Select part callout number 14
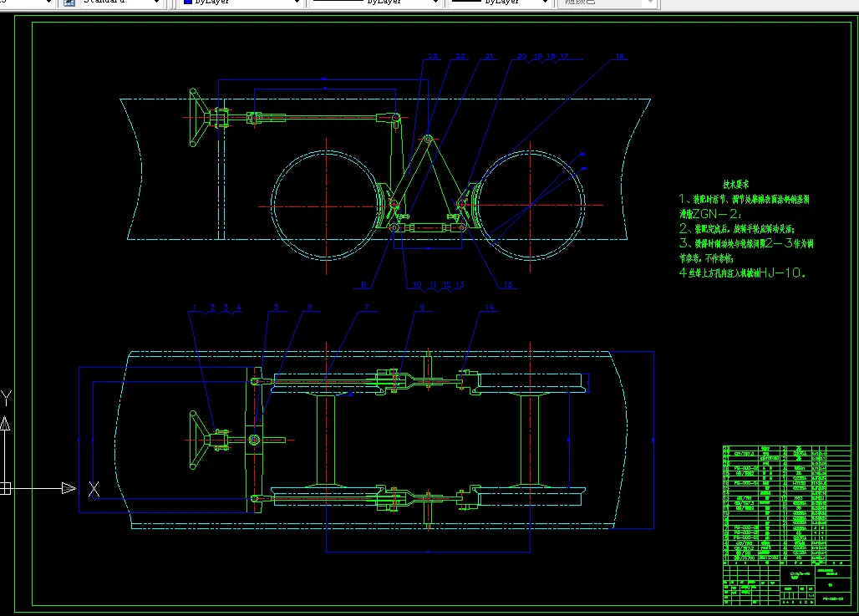This screenshot has height=616, width=859. [489, 308]
